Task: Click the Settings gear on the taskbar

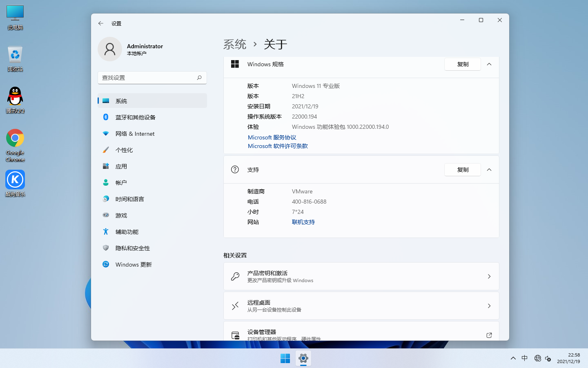Action: 303,358
